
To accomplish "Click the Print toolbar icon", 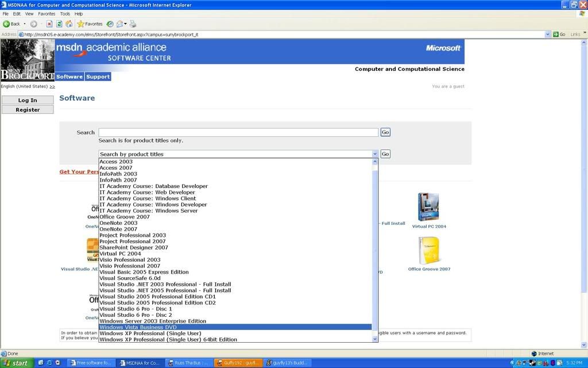I will 133,24.
